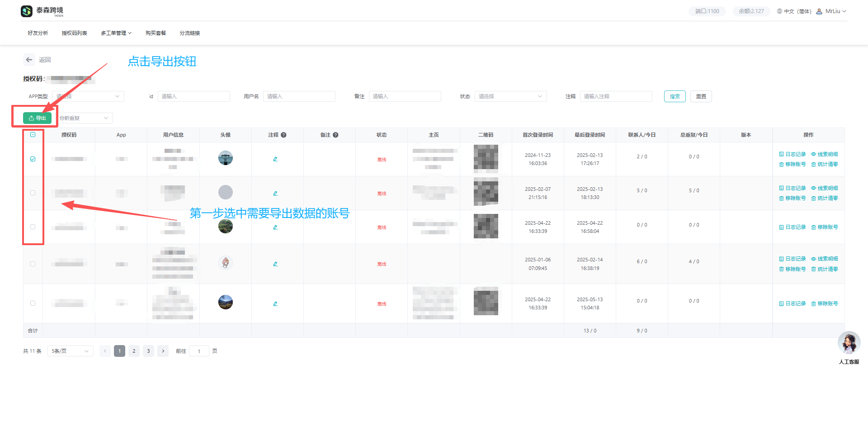Open the APP类型 dropdown
The width and height of the screenshot is (868, 431).
tap(88, 96)
